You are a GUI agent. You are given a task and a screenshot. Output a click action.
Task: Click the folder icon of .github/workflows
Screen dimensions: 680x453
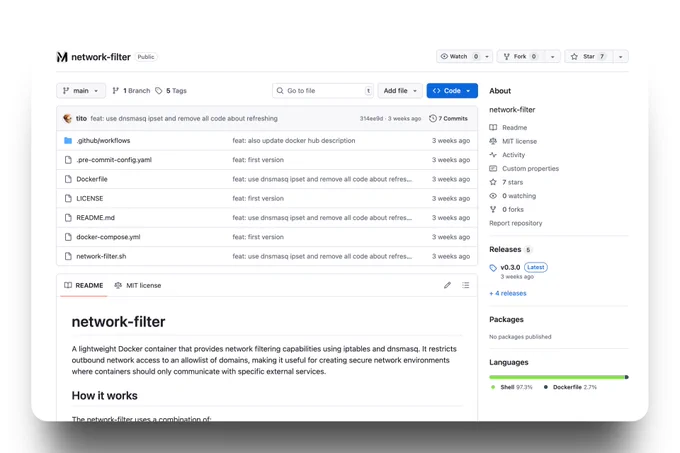[68, 140]
